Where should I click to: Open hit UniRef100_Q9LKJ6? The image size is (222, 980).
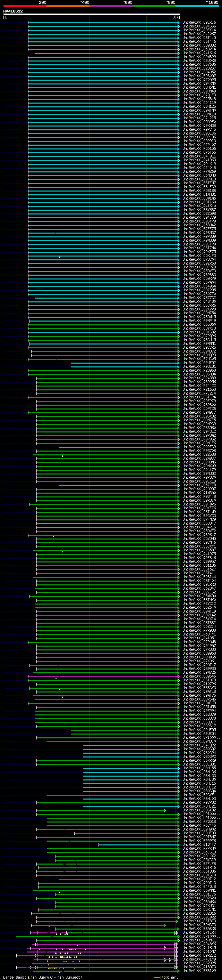click(199, 23)
